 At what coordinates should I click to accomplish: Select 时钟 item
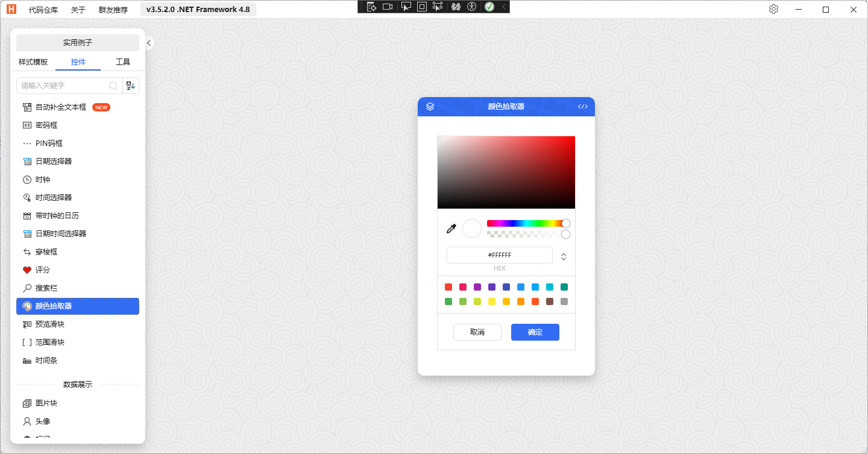[78, 180]
